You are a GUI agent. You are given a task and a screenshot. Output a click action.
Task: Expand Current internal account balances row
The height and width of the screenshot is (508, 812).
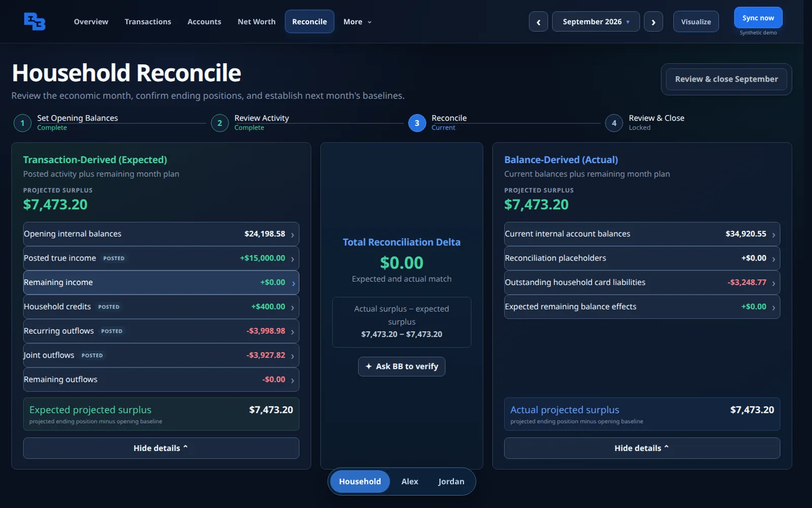(x=642, y=234)
